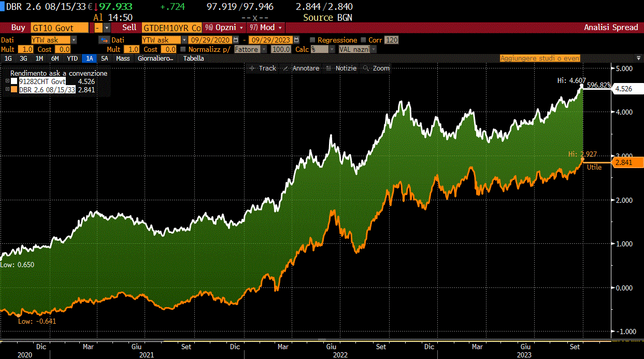The width and height of the screenshot is (644, 359).
Task: Open chart options arrow right of study field
Action: point(638,59)
